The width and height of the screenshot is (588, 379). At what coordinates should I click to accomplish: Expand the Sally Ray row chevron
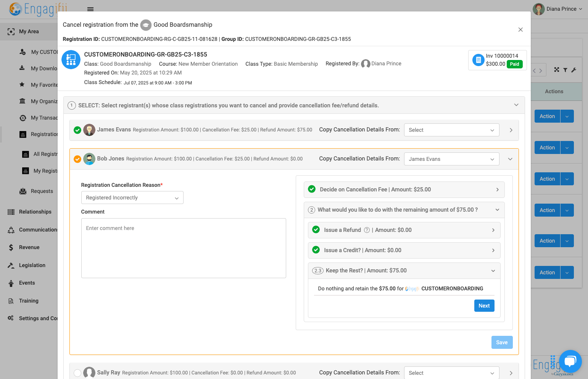511,373
